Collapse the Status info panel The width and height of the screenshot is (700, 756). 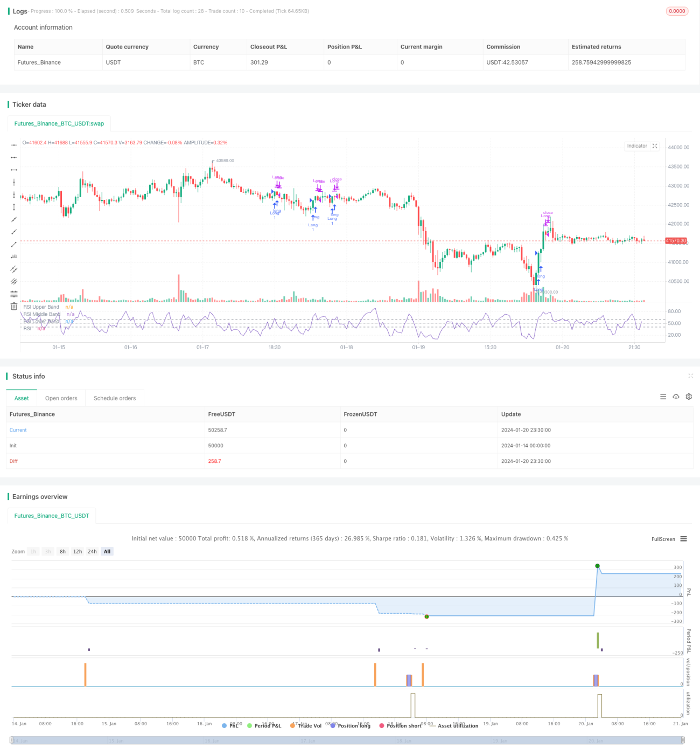[x=690, y=376]
